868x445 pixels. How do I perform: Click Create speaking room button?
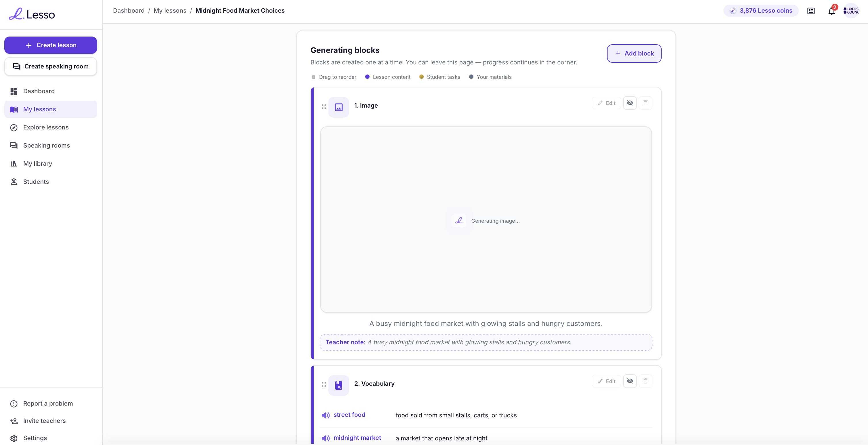coord(51,66)
